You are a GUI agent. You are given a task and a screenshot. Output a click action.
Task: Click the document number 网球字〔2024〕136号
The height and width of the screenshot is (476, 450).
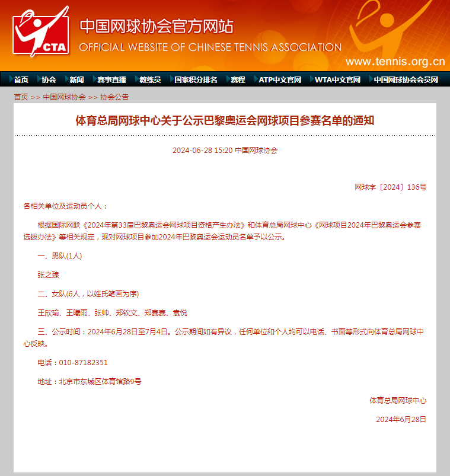pyautogui.click(x=390, y=187)
